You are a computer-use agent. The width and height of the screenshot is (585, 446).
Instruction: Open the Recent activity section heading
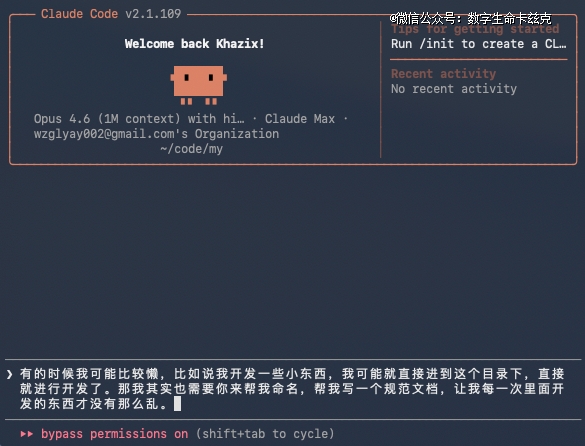tap(444, 74)
